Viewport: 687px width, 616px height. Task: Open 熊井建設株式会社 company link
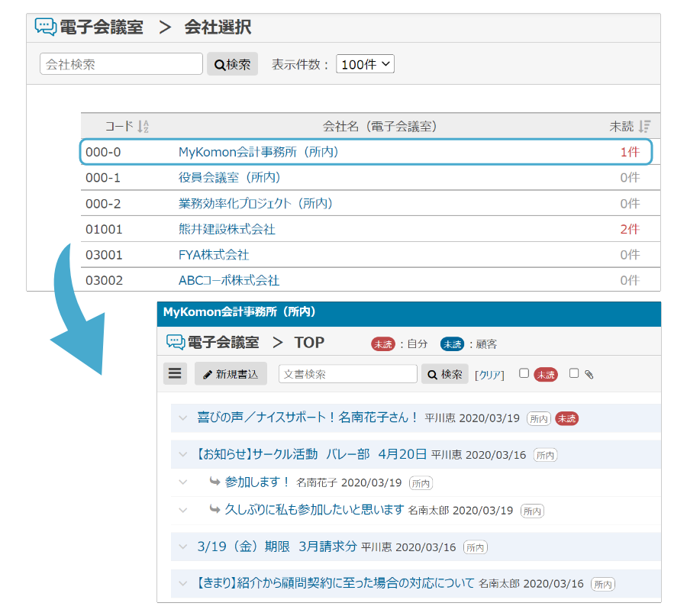[227, 229]
